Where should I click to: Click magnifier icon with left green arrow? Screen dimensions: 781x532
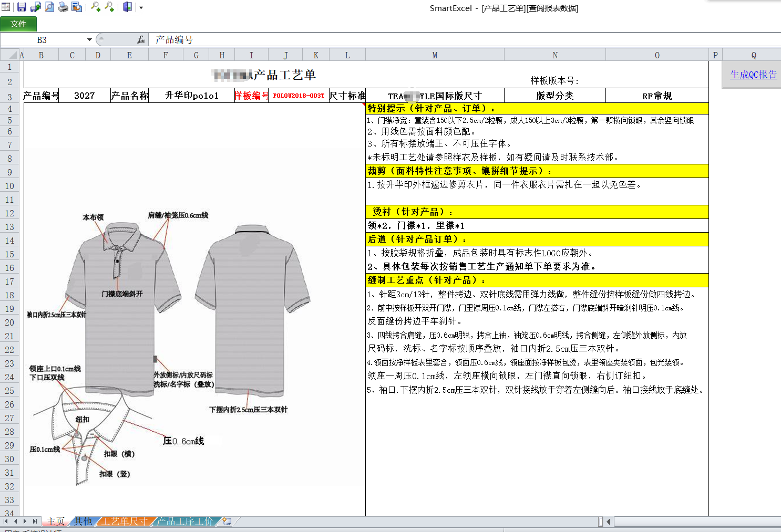coord(96,7)
